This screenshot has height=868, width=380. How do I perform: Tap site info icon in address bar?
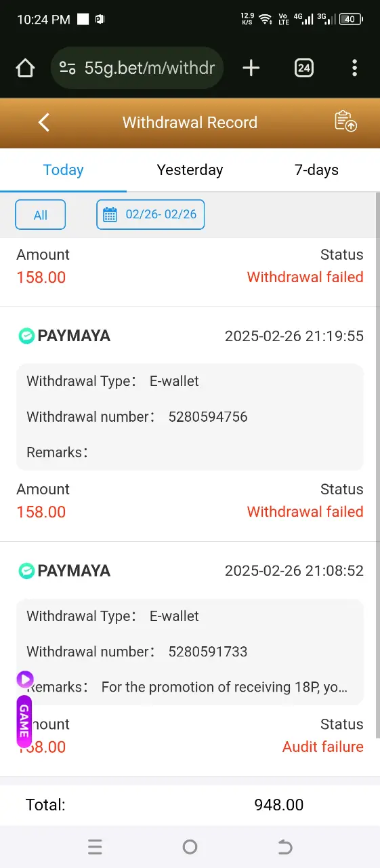[x=68, y=68]
